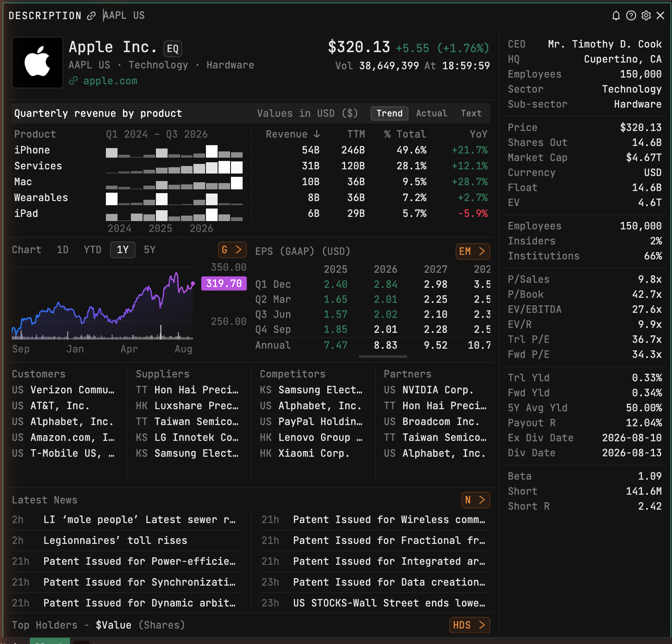Open customer Verizon Communications
The image size is (672, 644).
tap(63, 390)
